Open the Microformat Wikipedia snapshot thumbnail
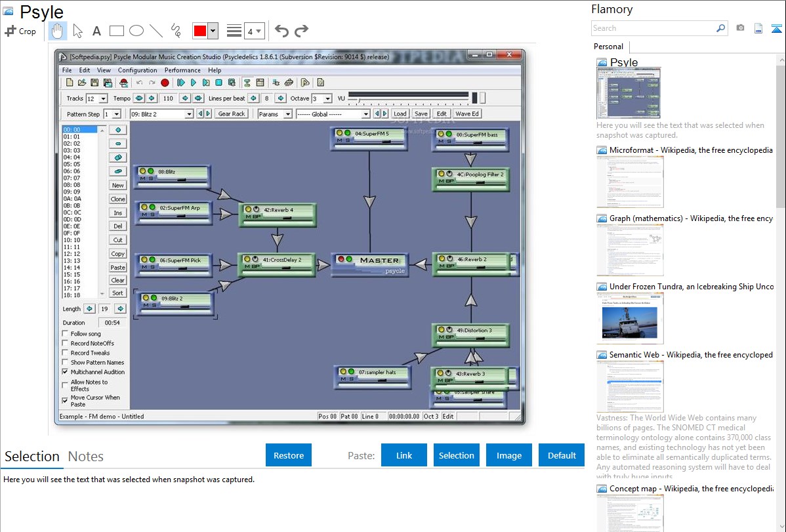This screenshot has height=532, width=786. point(630,182)
